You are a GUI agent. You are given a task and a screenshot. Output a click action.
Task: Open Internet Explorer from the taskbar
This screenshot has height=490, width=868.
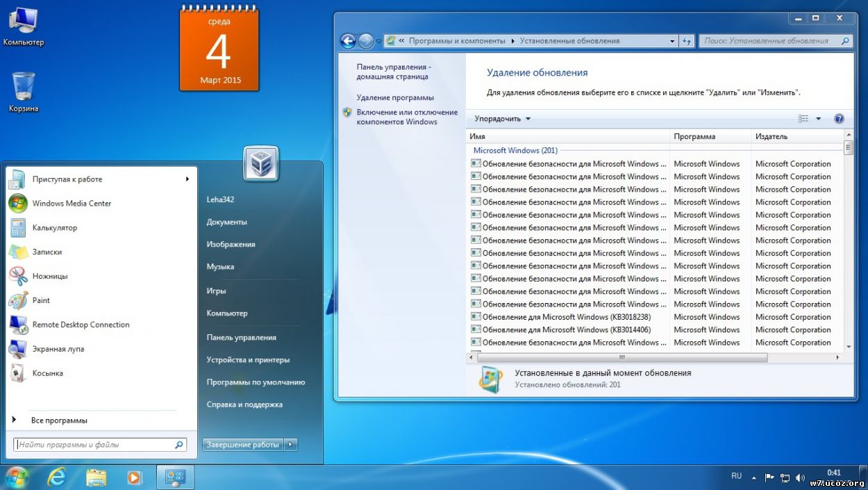[x=57, y=477]
